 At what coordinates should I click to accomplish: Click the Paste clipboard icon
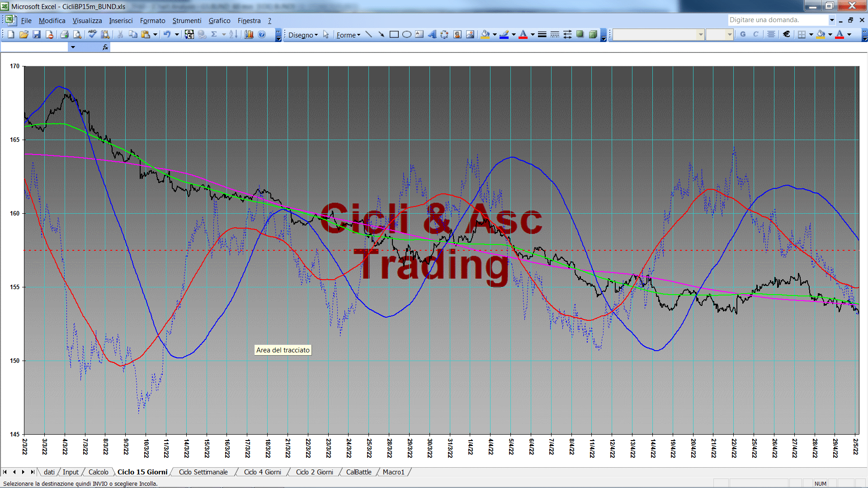pyautogui.click(x=146, y=34)
